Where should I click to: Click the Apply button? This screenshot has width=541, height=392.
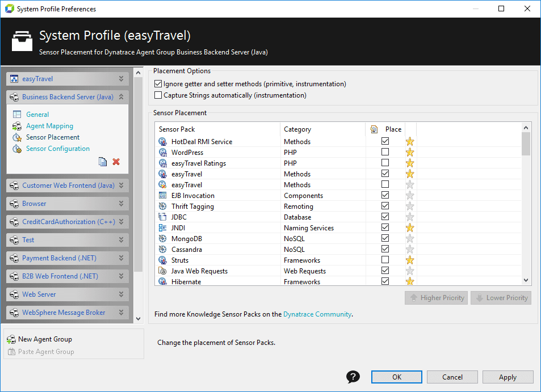click(508, 377)
